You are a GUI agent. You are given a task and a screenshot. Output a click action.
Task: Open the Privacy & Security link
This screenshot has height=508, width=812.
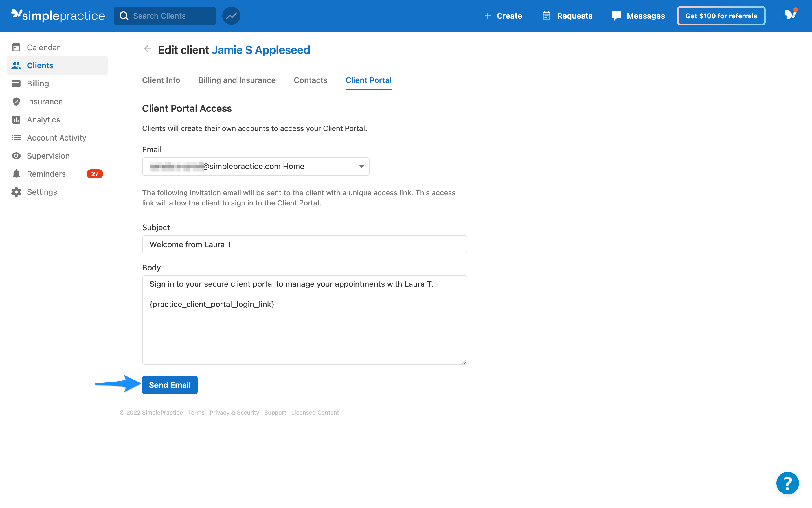click(234, 413)
